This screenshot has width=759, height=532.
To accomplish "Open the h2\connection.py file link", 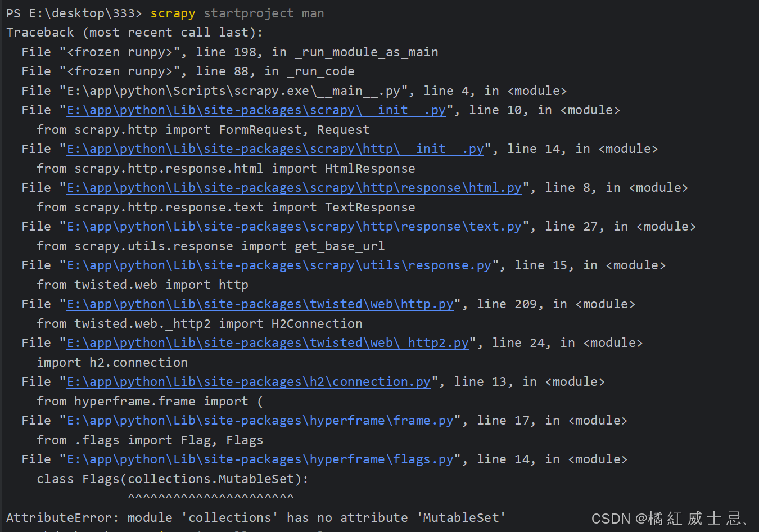I will pyautogui.click(x=247, y=381).
